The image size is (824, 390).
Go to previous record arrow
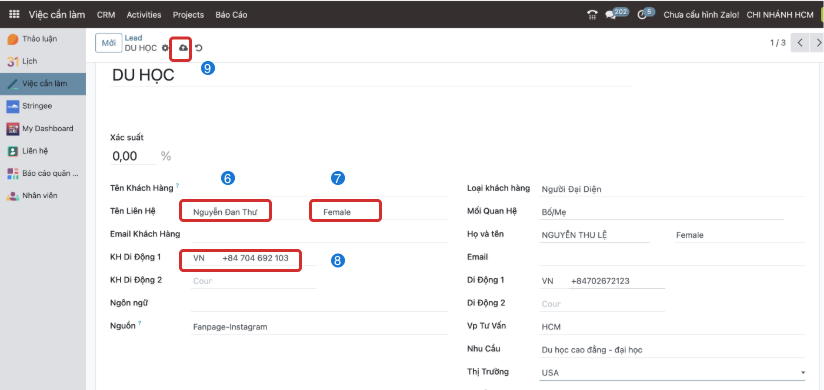click(x=800, y=43)
